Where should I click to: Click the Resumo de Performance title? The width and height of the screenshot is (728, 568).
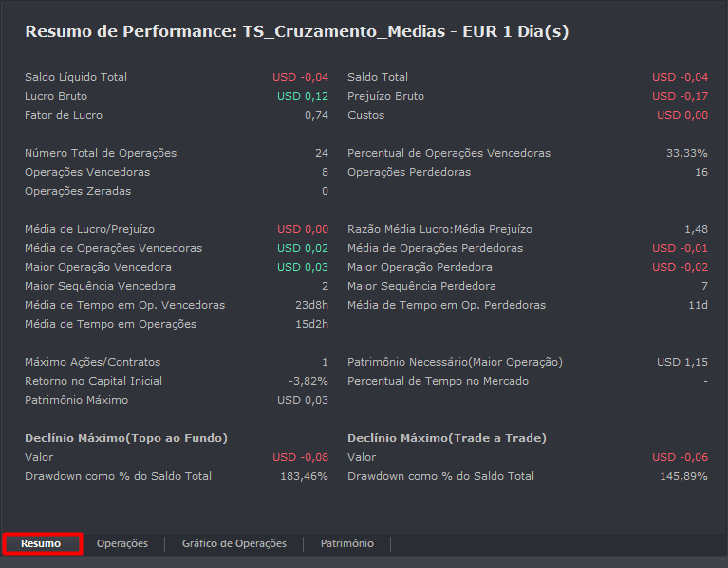(x=296, y=31)
